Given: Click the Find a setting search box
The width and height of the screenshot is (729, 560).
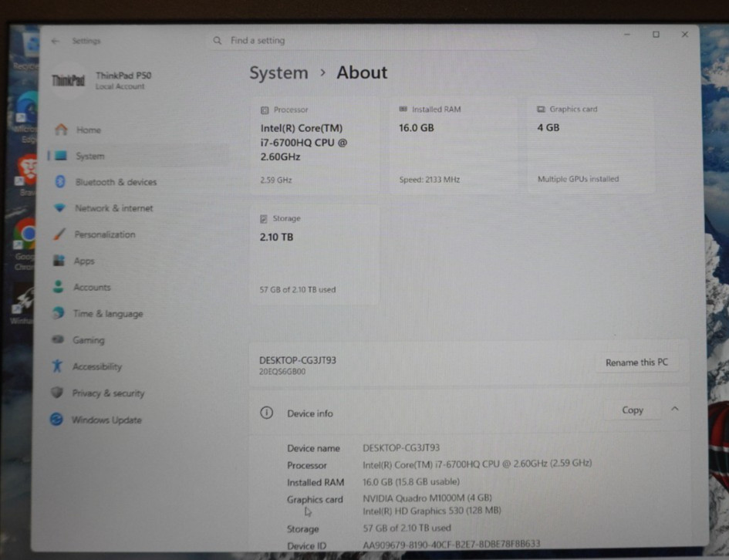Looking at the screenshot, I should point(370,41).
